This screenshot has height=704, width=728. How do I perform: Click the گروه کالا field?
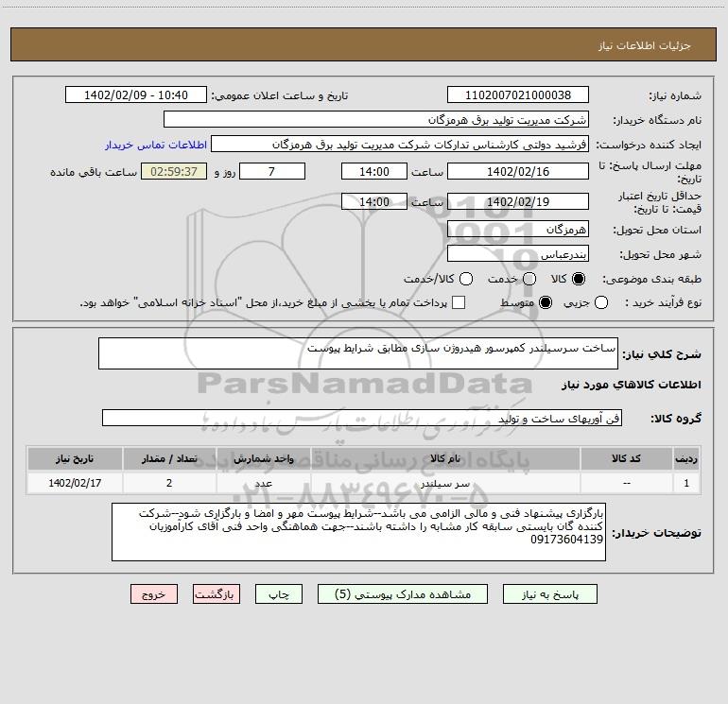pos(362,418)
